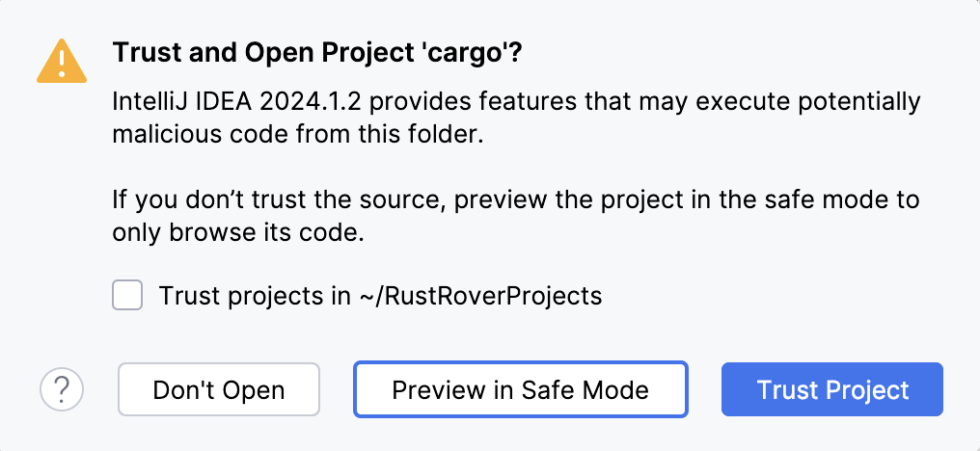Image resolution: width=980 pixels, height=451 pixels.
Task: Click the 'only browse its code' line
Action: (x=237, y=233)
